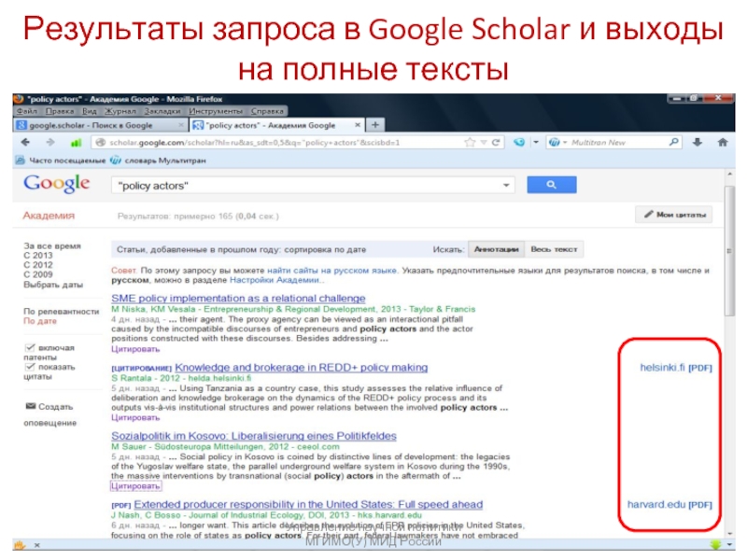Close the "policy actors" Академия Google tab
747x560 pixels.
point(358,125)
